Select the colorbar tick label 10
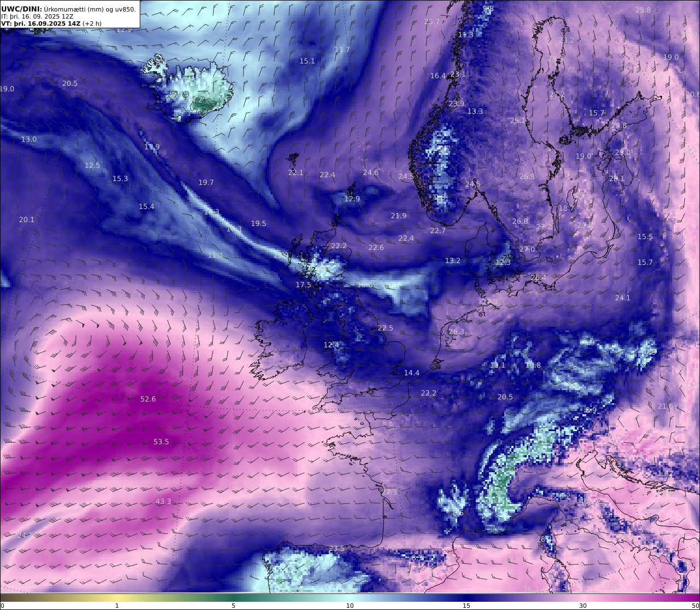This screenshot has height=610, width=700. pyautogui.click(x=350, y=606)
